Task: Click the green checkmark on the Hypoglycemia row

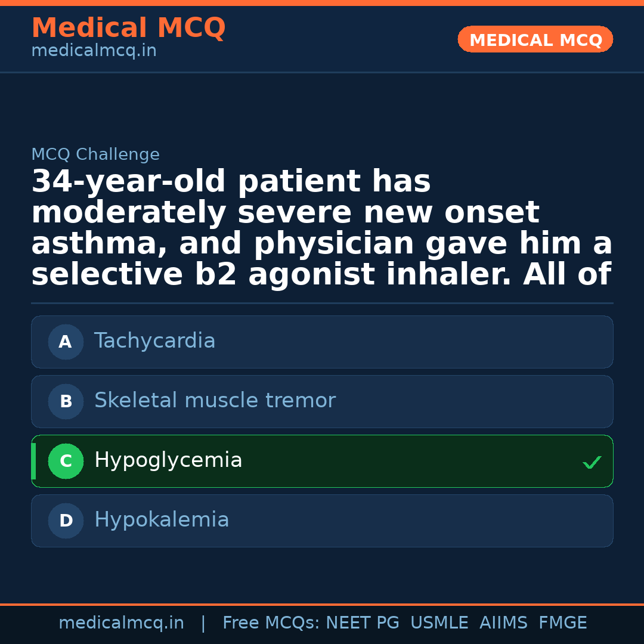Action: click(x=592, y=462)
